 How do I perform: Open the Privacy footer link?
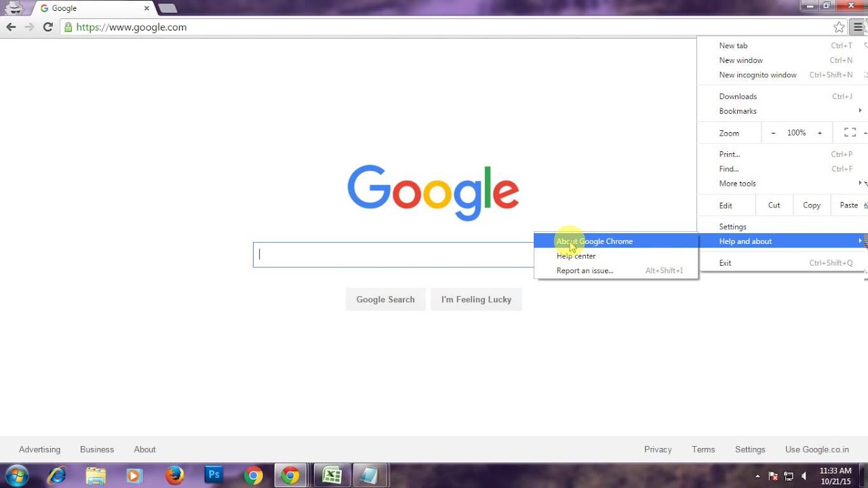point(658,449)
